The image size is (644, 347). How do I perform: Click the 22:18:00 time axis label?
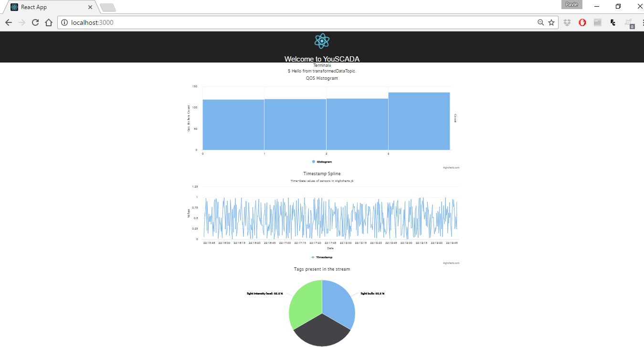tap(345, 243)
